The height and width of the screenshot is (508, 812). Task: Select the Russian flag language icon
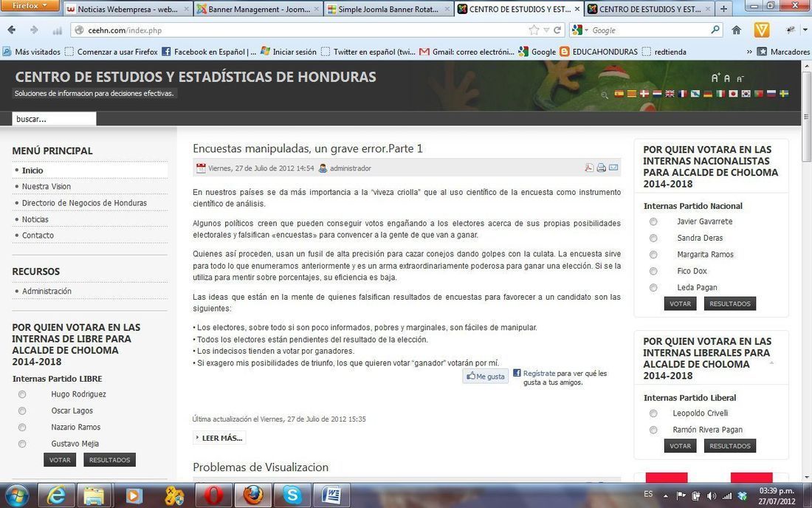771,94
